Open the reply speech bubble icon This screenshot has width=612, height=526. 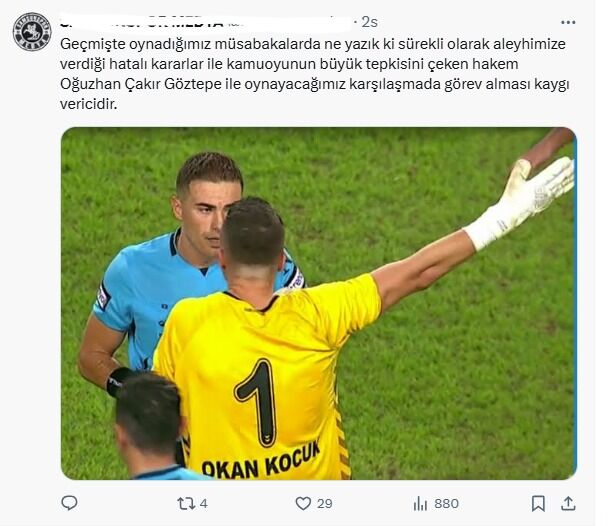69,503
